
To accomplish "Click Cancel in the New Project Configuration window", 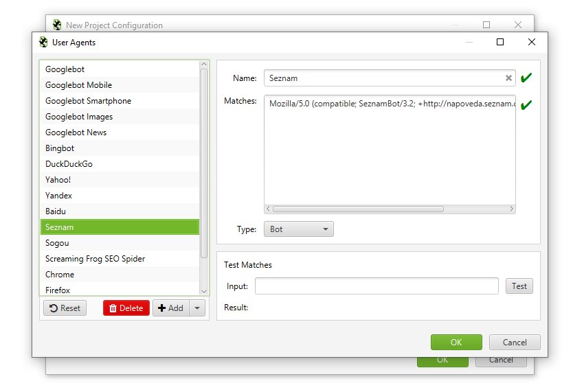I will pyautogui.click(x=501, y=362).
